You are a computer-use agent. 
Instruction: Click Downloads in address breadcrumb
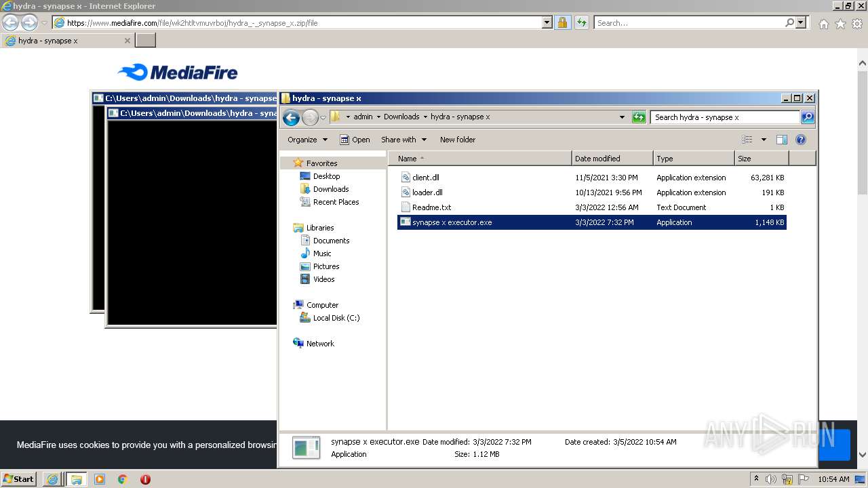pos(401,117)
